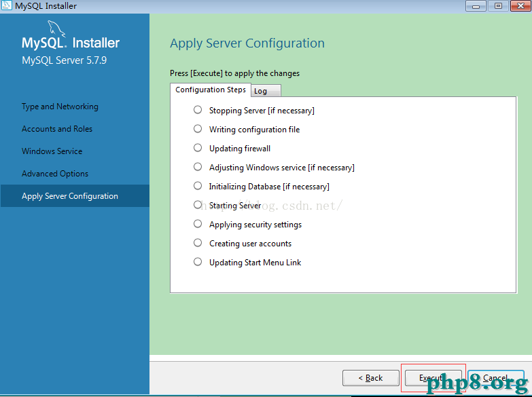The height and width of the screenshot is (397, 532).
Task: Close the MySQL Installer window
Action: click(x=520, y=5)
